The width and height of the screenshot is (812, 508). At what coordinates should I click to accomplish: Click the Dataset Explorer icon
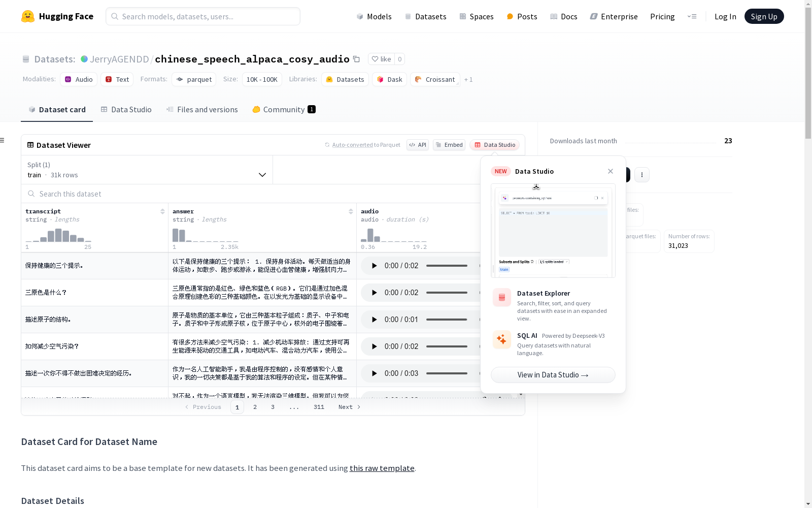(x=502, y=298)
